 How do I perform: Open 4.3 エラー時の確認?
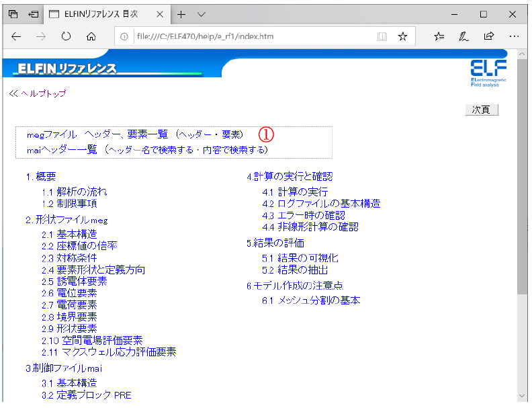point(304,216)
